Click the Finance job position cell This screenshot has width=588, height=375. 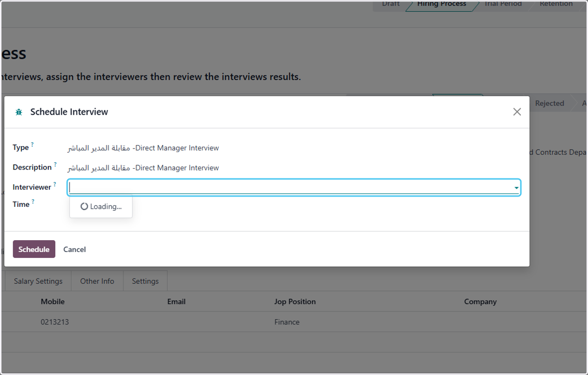pos(287,322)
